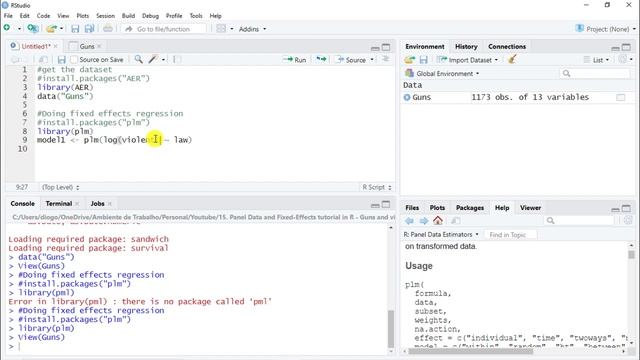Switch to the Terminal tab

(x=59, y=203)
